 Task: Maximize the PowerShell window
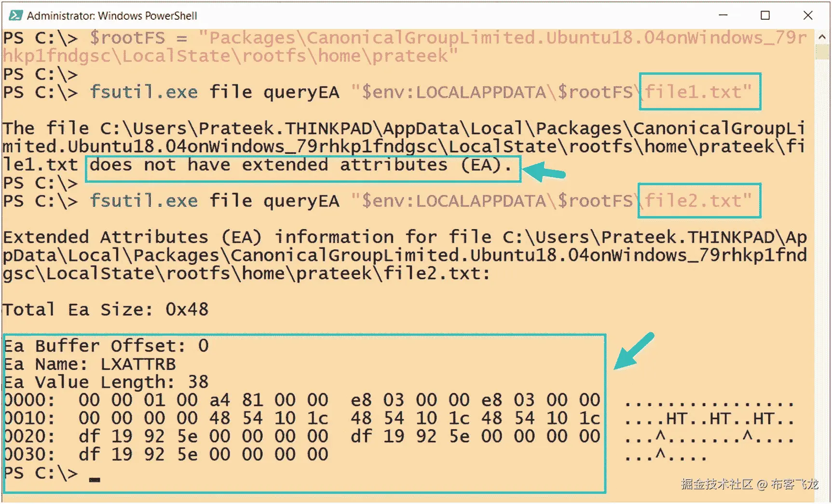click(764, 15)
